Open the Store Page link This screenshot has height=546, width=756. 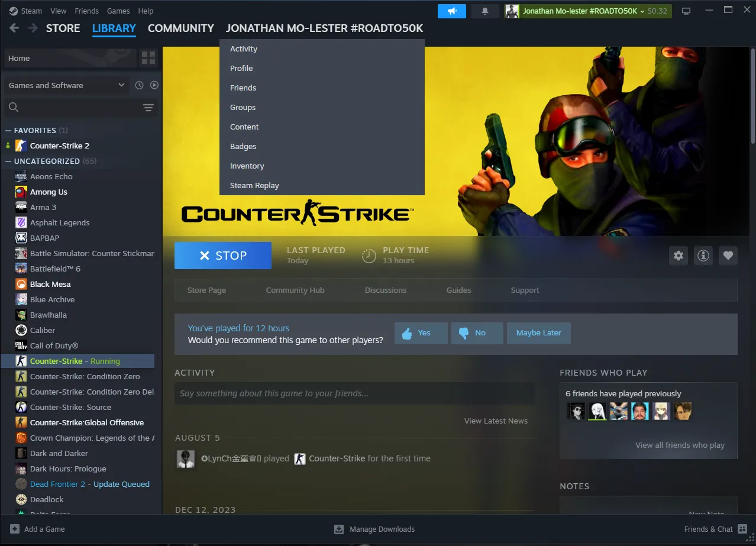[206, 290]
